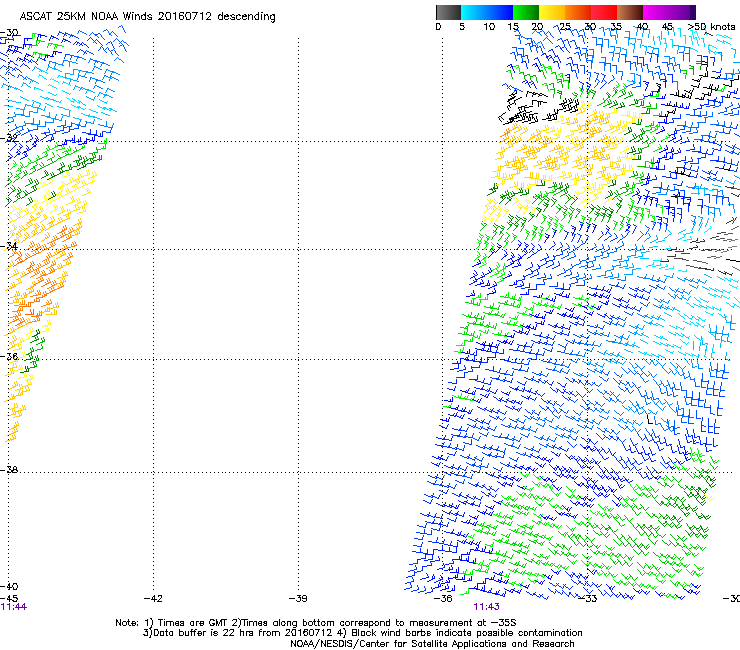The width and height of the screenshot is (740, 650).
Task: Select the orange 25–30 knots legend segment
Action: point(578,12)
